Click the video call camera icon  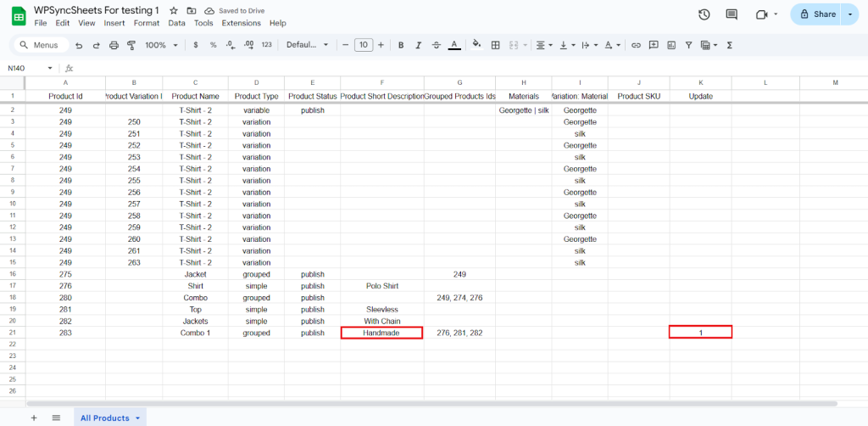pyautogui.click(x=762, y=14)
